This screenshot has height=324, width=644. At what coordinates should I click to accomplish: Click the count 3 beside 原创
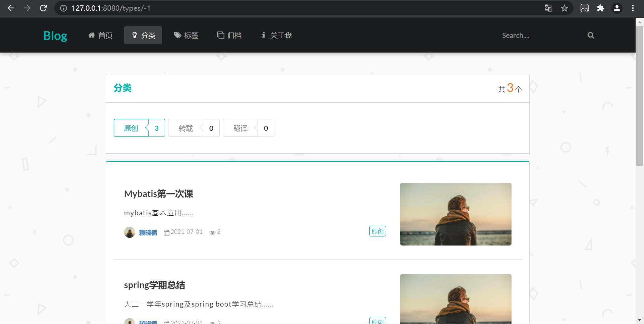pyautogui.click(x=157, y=128)
